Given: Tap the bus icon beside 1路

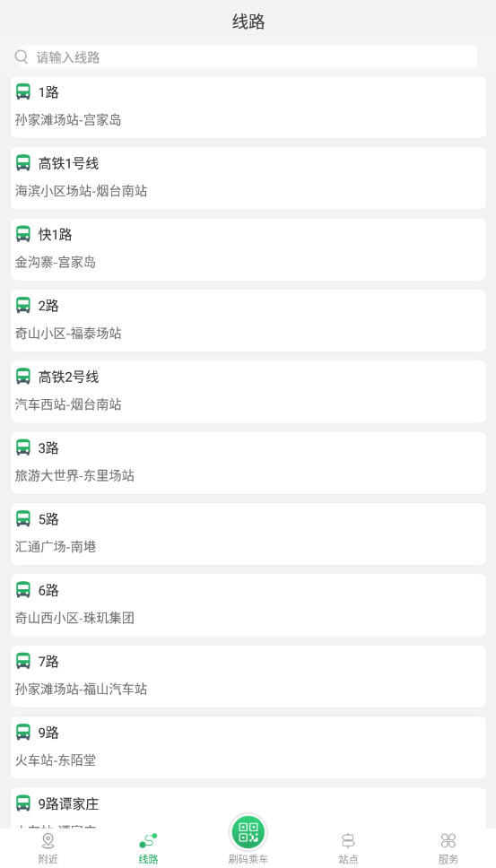Looking at the screenshot, I should (x=23, y=91).
